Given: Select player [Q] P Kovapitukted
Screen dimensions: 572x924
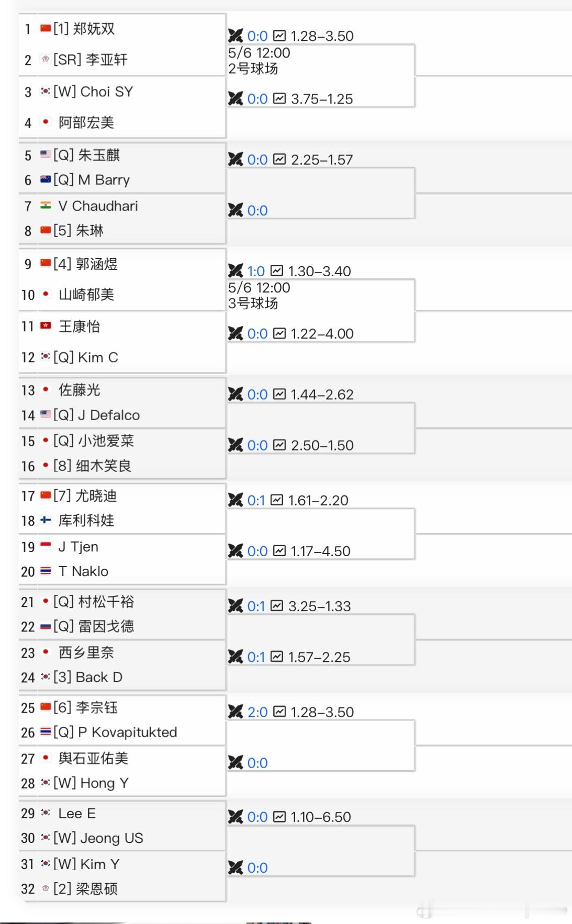Looking at the screenshot, I should 115,733.
